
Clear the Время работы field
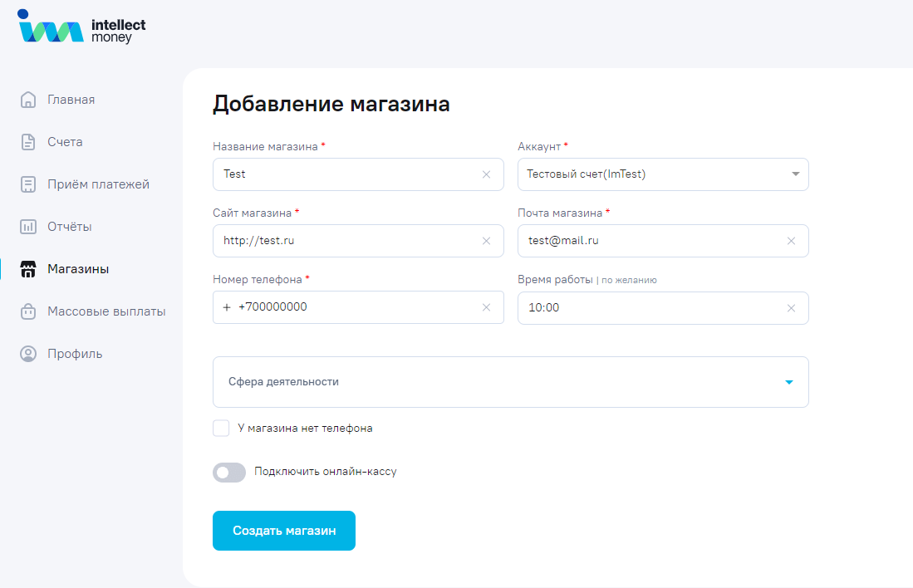pos(791,308)
